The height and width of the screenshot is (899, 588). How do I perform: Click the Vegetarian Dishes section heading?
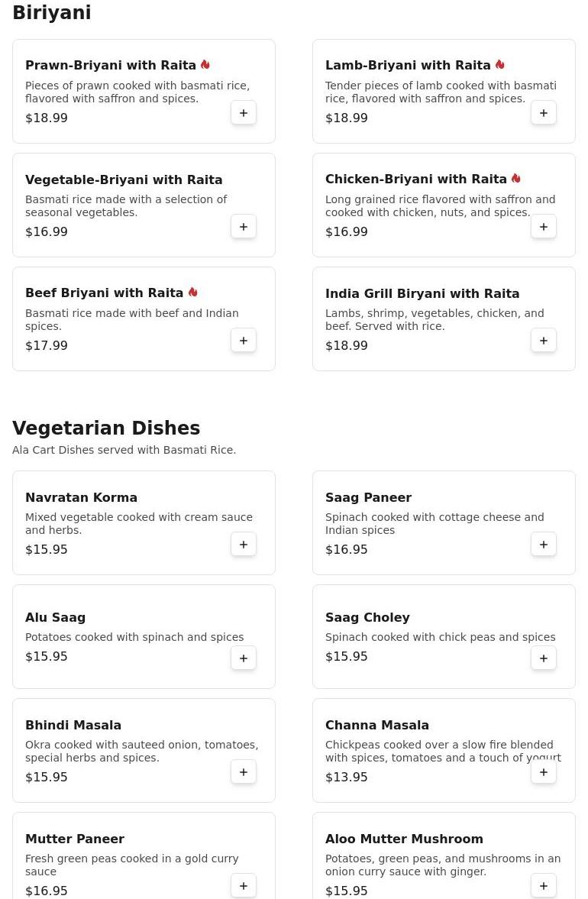click(106, 428)
